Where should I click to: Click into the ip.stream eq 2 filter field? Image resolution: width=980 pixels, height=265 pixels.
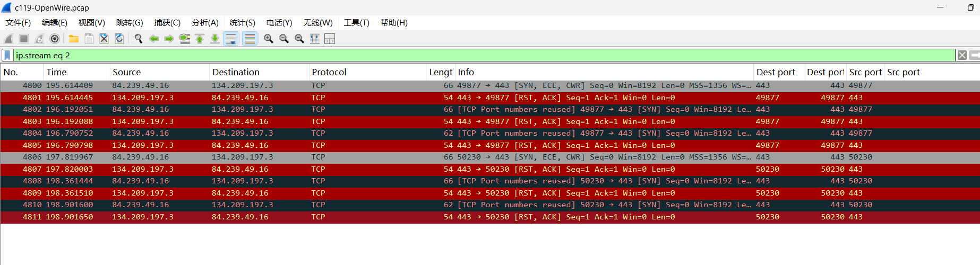[x=484, y=55]
